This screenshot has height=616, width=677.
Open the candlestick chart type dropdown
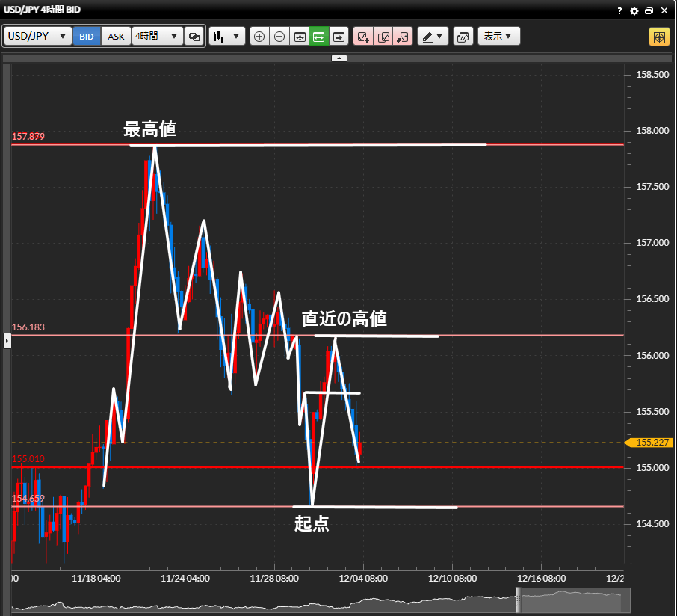[227, 36]
